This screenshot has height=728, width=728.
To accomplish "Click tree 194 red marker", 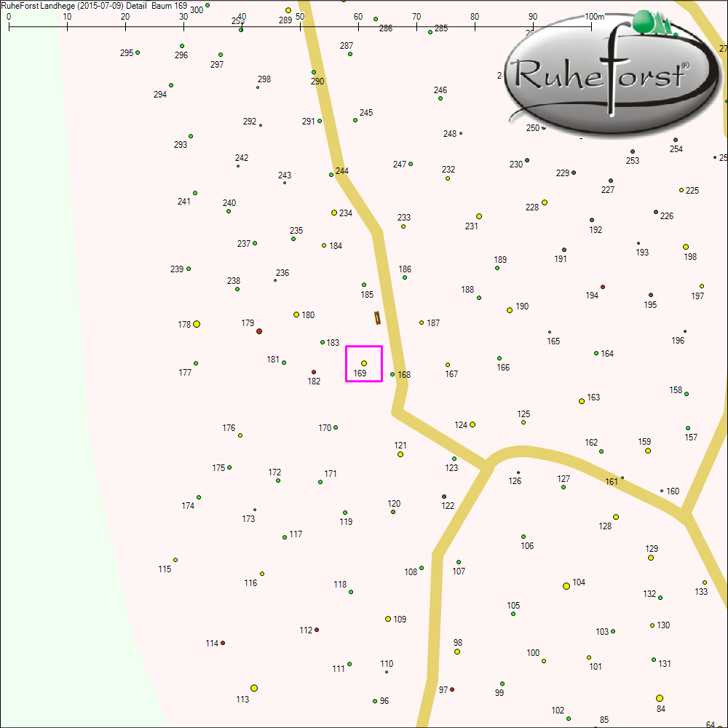I will pos(603,287).
